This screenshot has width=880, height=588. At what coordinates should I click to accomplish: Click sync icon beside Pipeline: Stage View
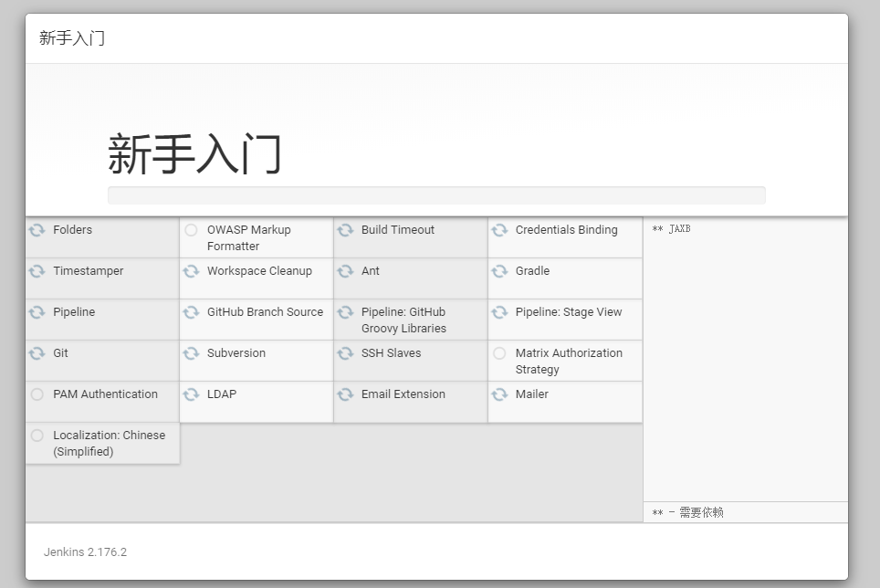[x=499, y=312]
